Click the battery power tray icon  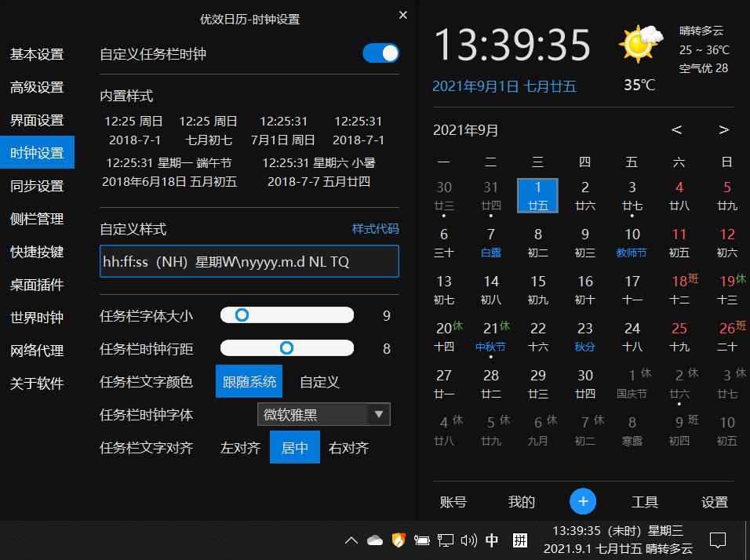click(421, 540)
